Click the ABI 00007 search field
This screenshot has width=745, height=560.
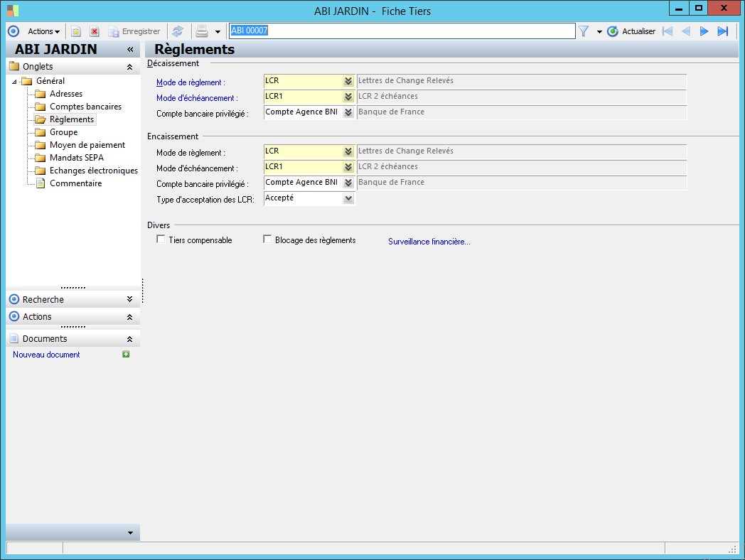pyautogui.click(x=402, y=31)
